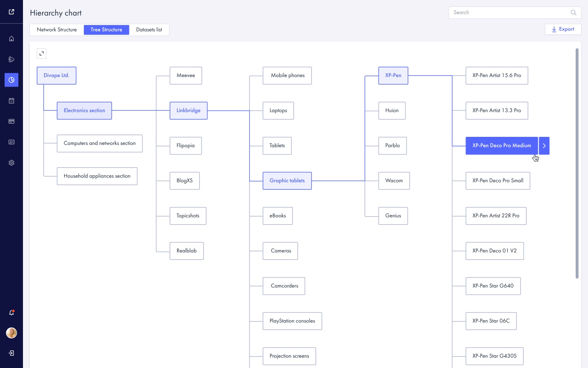This screenshot has width=588, height=368.
Task: Click the search magnifier icon
Action: [x=573, y=13]
